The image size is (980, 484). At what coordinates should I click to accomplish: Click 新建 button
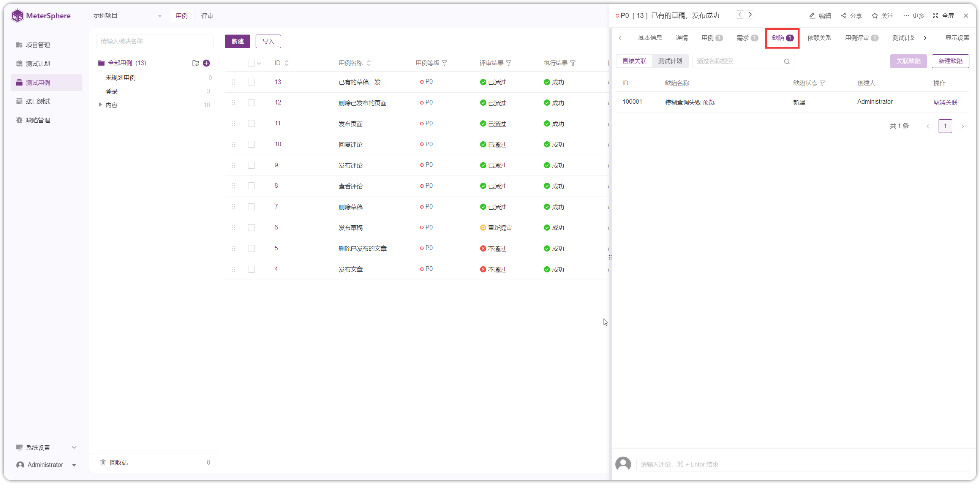click(x=237, y=41)
